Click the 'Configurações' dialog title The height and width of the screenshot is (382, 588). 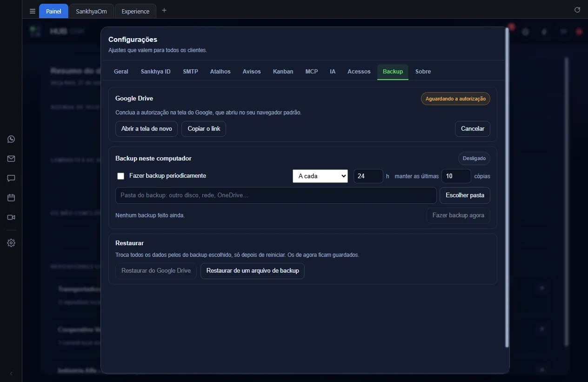[133, 40]
